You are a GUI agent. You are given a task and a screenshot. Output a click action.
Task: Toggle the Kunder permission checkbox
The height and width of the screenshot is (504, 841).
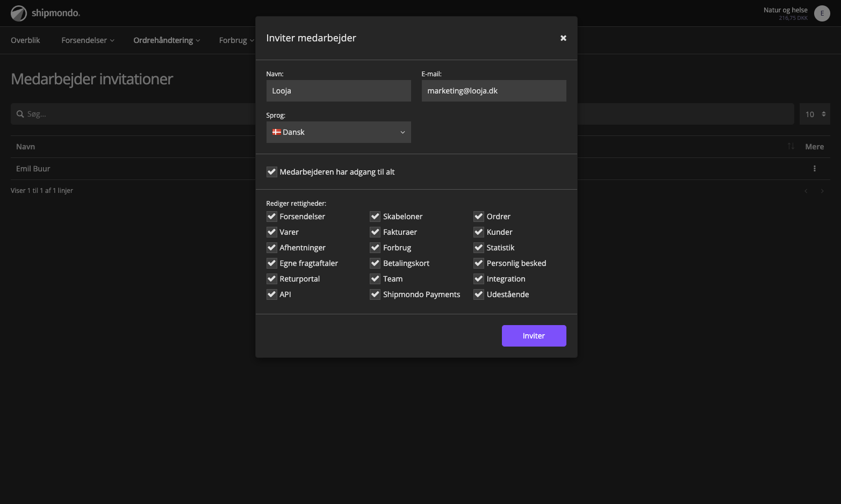click(x=479, y=232)
